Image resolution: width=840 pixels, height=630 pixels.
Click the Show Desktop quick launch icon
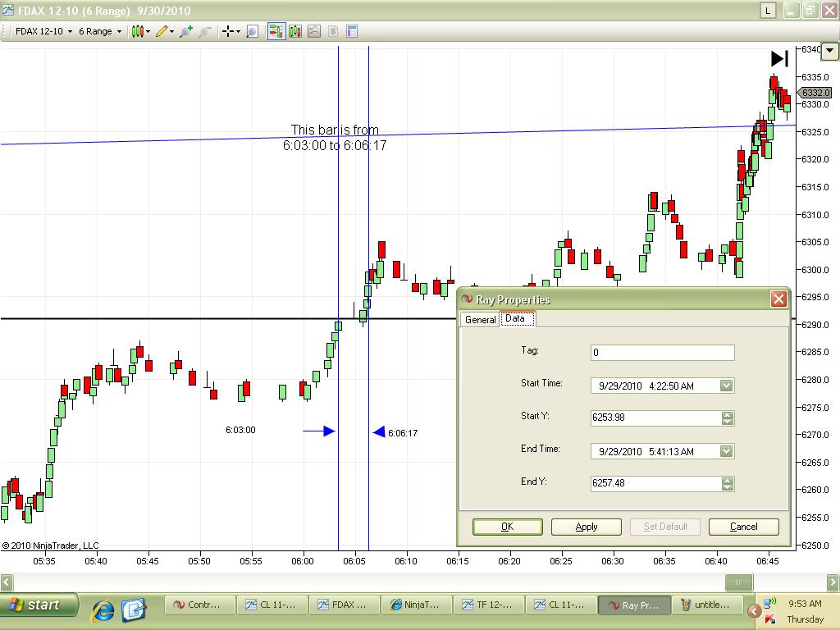coord(134,610)
